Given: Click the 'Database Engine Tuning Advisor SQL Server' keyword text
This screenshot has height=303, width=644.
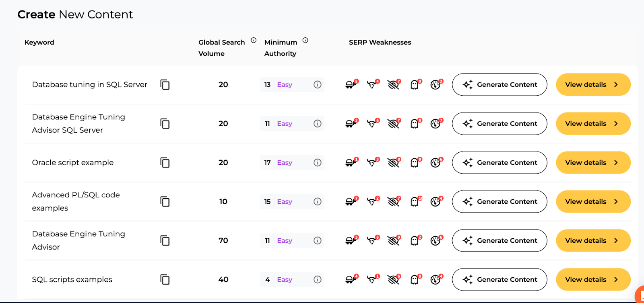Looking at the screenshot, I should click(x=78, y=123).
